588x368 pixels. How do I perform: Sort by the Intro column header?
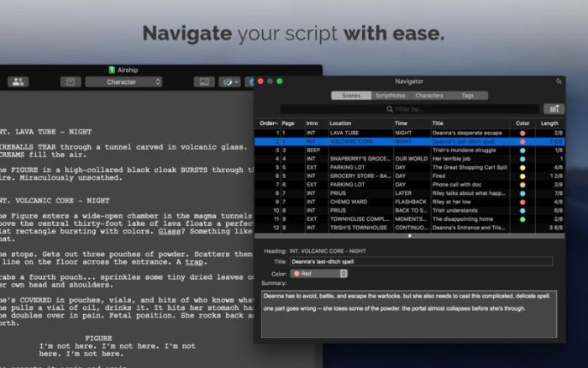coord(312,123)
